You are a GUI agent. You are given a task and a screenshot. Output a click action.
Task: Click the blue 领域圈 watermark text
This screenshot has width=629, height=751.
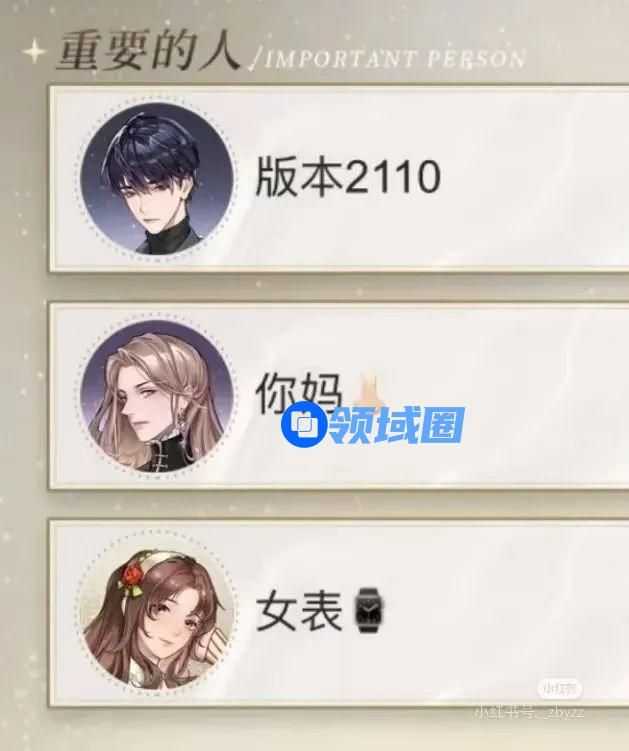click(x=397, y=425)
